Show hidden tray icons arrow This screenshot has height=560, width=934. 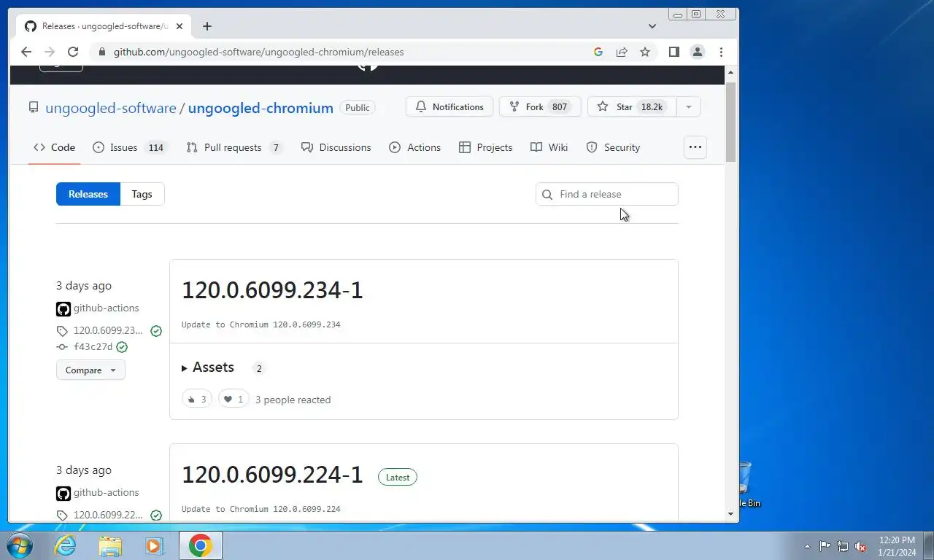807,546
